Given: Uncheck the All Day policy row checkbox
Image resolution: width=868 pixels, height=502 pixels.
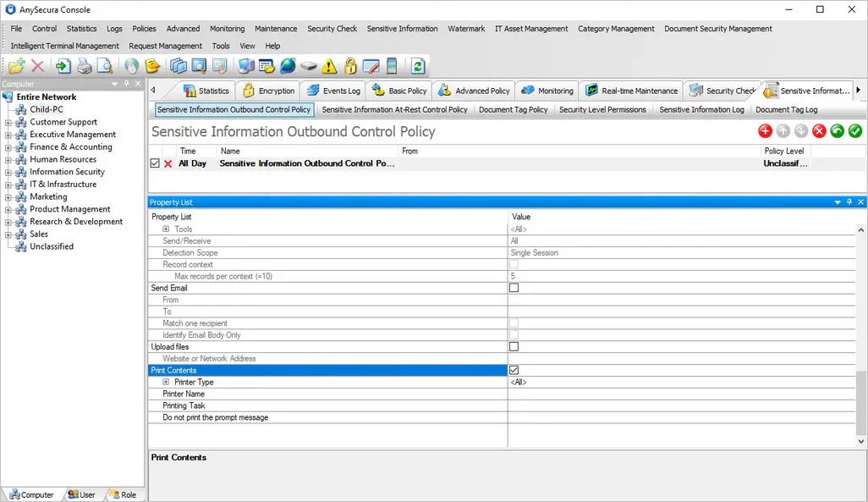Looking at the screenshot, I should tap(155, 163).
